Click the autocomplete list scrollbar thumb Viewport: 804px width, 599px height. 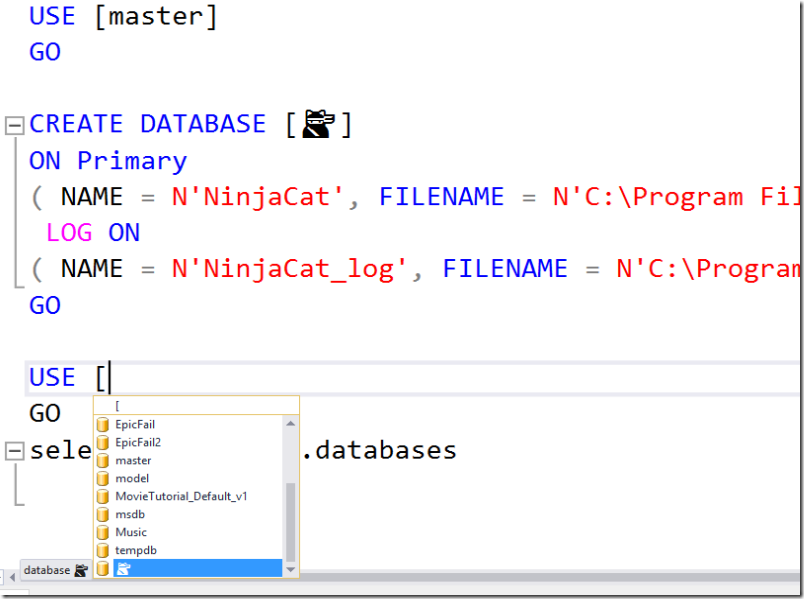tap(290, 522)
